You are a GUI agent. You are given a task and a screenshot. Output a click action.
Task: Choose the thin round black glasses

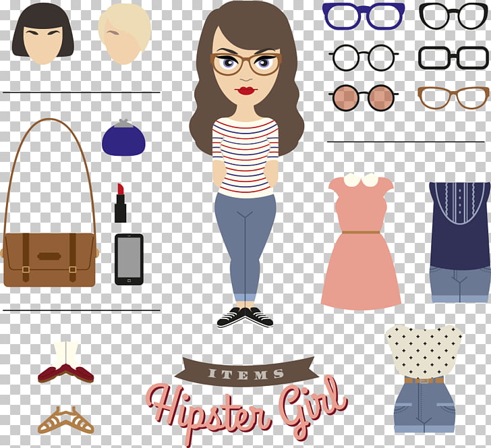tap(364, 57)
